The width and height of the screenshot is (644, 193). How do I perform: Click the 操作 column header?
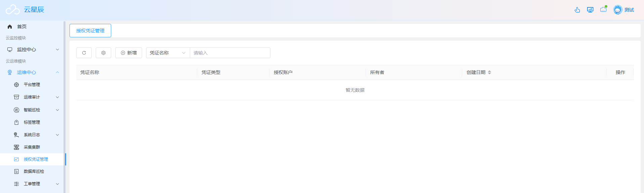click(x=620, y=72)
